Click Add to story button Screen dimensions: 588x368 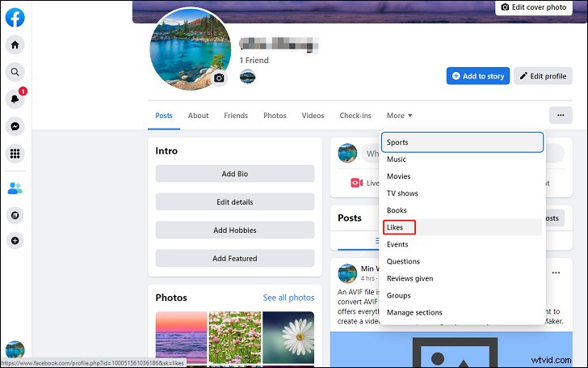478,76
